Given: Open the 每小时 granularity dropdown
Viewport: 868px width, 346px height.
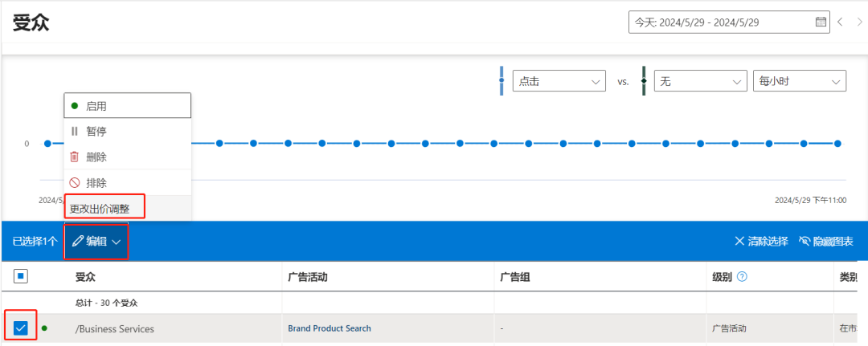Looking at the screenshot, I should (800, 81).
